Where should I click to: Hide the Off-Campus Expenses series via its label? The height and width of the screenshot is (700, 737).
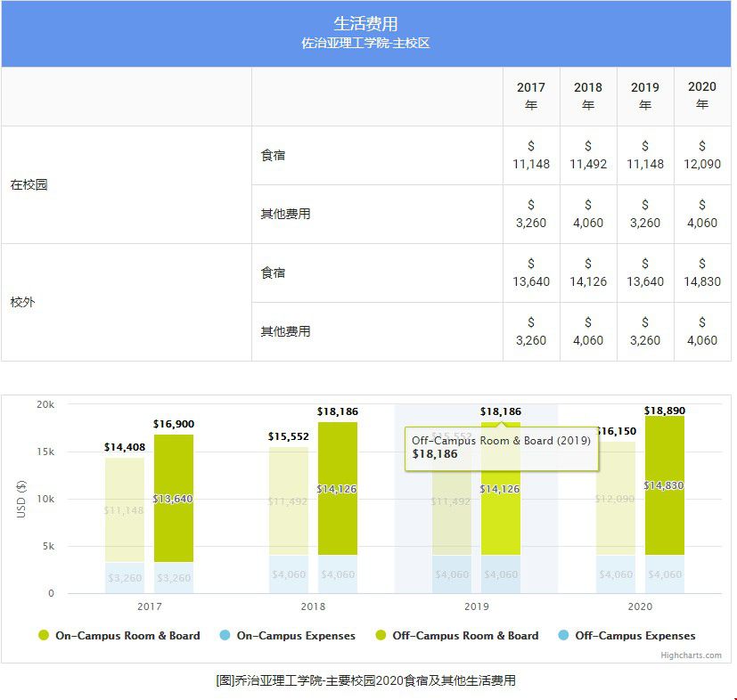coord(635,636)
